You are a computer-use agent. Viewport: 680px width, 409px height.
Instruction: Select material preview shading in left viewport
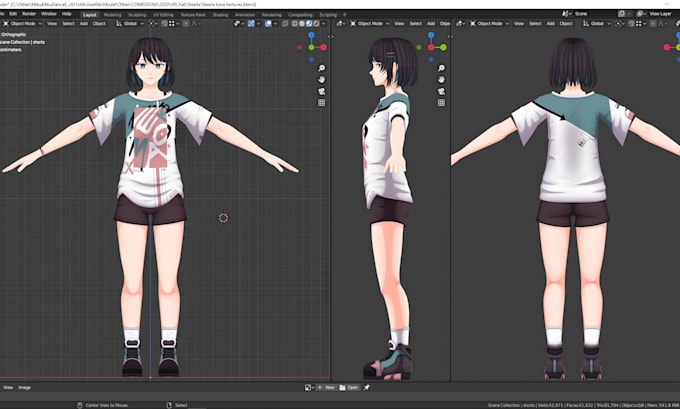(x=309, y=23)
